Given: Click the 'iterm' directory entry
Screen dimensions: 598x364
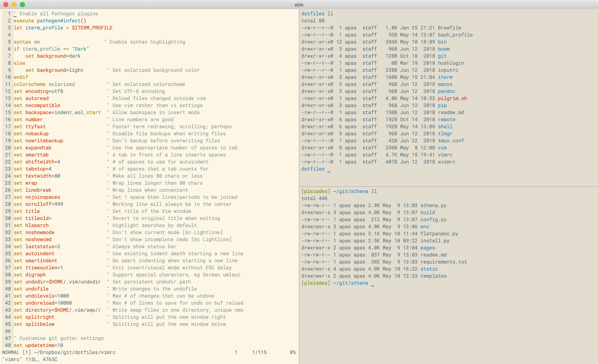Looking at the screenshot, I should coord(445,77).
